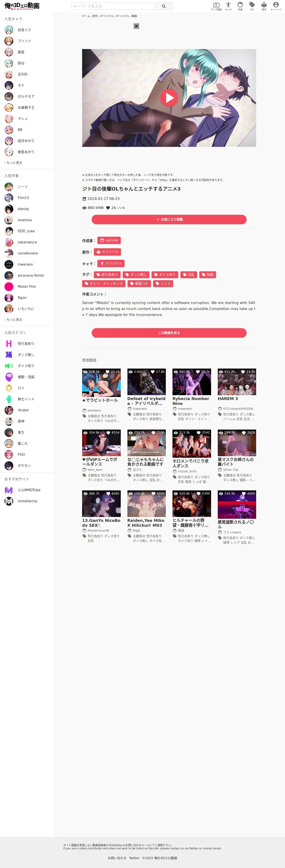Select the 制服 tag
The height and width of the screenshot is (868, 285).
tap(208, 275)
